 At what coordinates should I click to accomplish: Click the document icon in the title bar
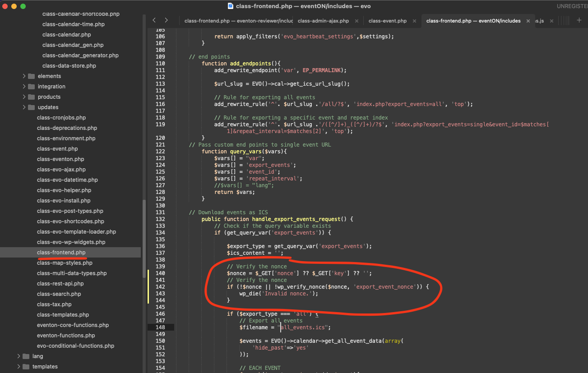pos(231,6)
